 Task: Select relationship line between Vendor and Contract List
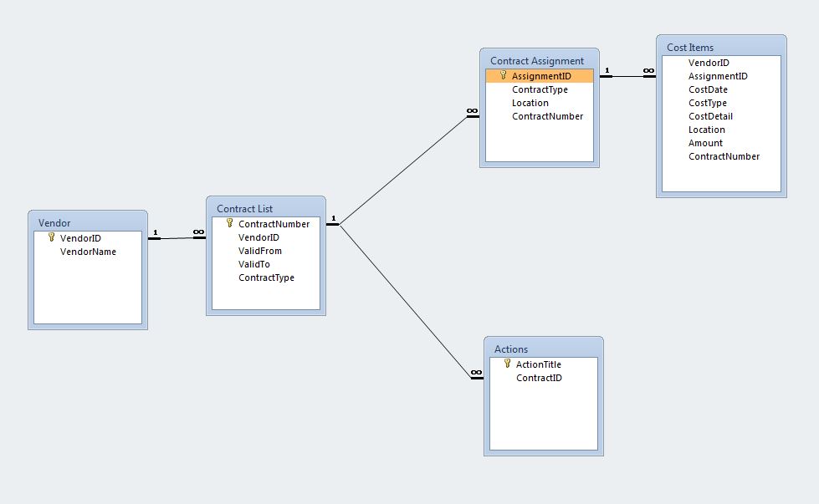tap(177, 238)
